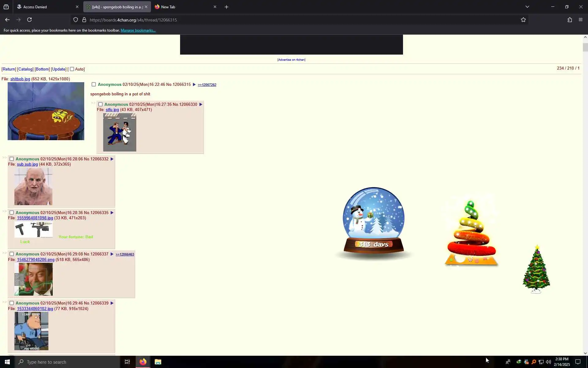Bookmark page with the star icon

pos(523,20)
